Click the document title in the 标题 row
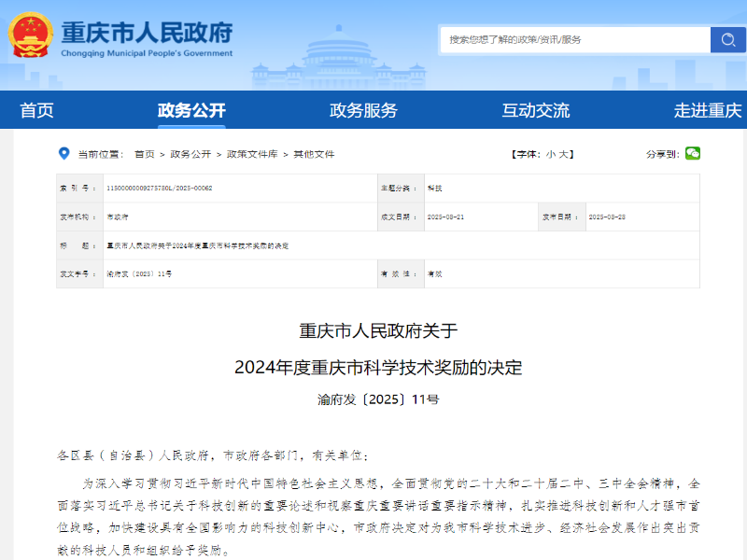The height and width of the screenshot is (560, 747). [198, 245]
